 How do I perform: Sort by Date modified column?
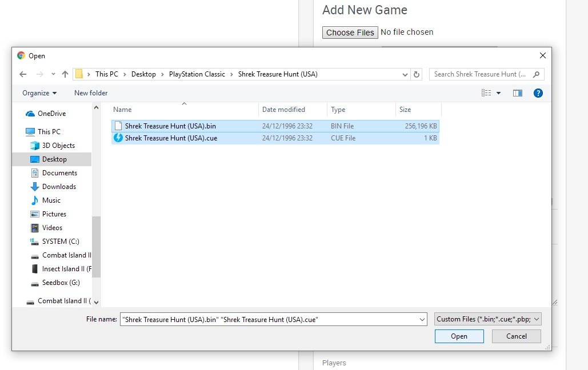coord(283,110)
